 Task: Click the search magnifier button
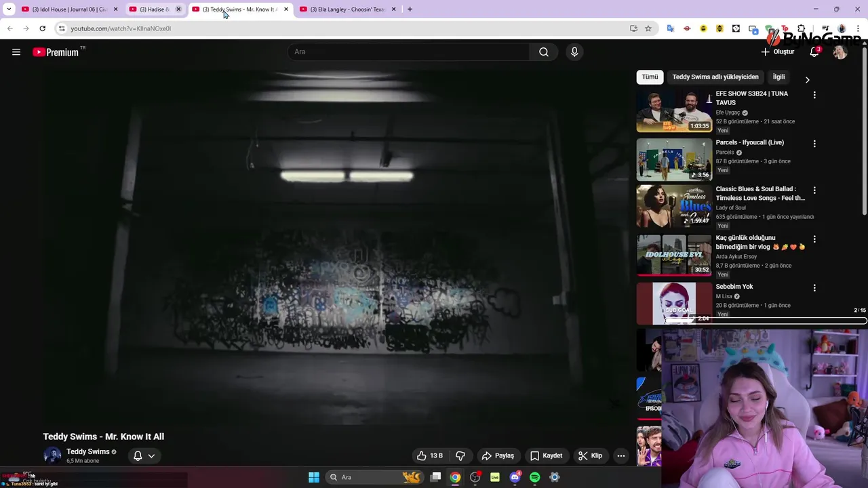(x=544, y=52)
